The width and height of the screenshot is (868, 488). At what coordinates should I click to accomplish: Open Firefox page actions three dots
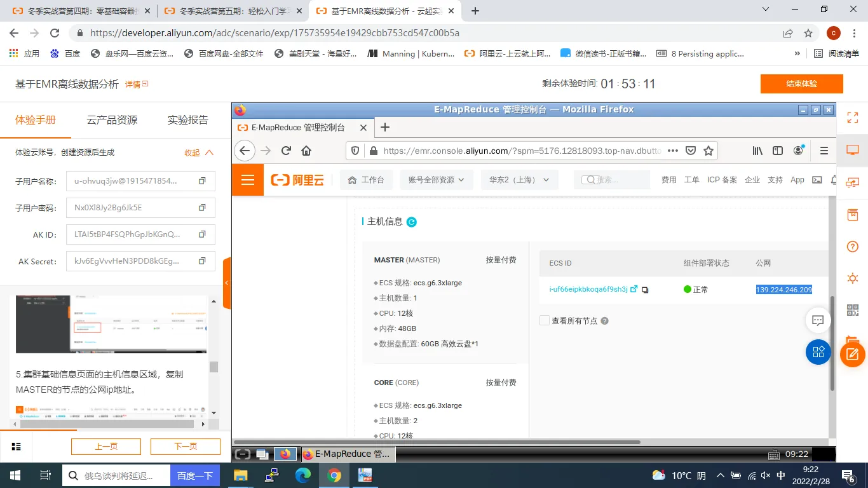[672, 151]
